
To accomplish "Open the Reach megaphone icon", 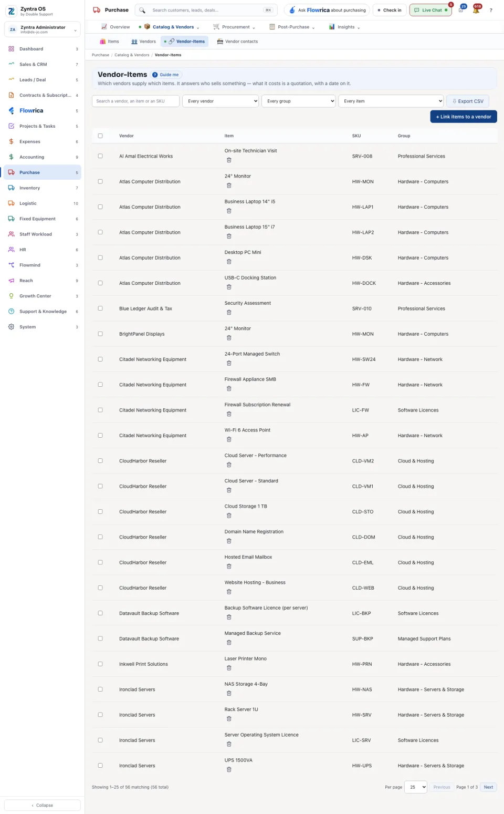I will pos(12,281).
